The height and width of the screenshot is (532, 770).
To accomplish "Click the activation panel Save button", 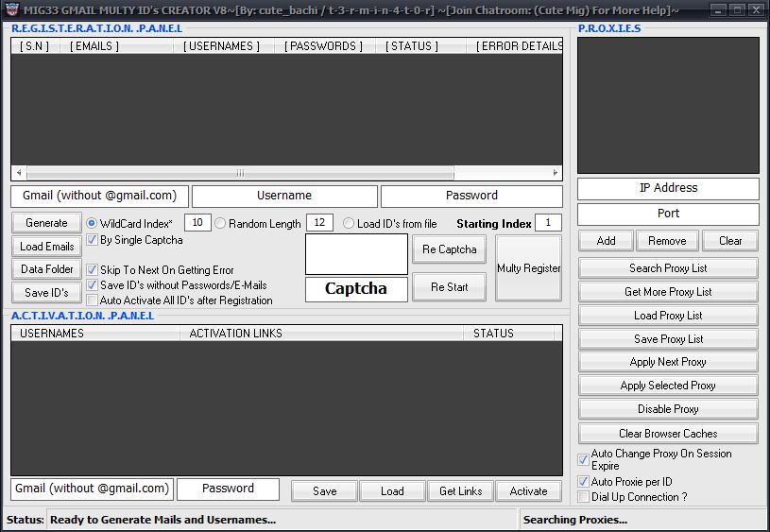I will click(325, 491).
